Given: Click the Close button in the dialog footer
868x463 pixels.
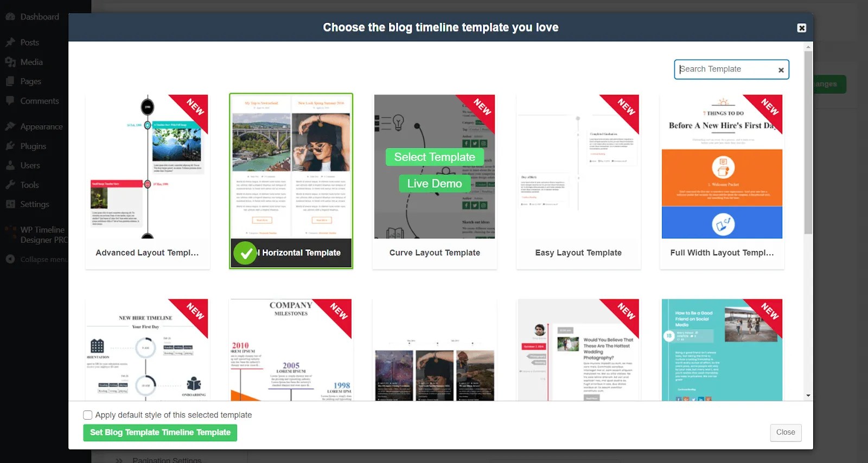Looking at the screenshot, I should (786, 432).
